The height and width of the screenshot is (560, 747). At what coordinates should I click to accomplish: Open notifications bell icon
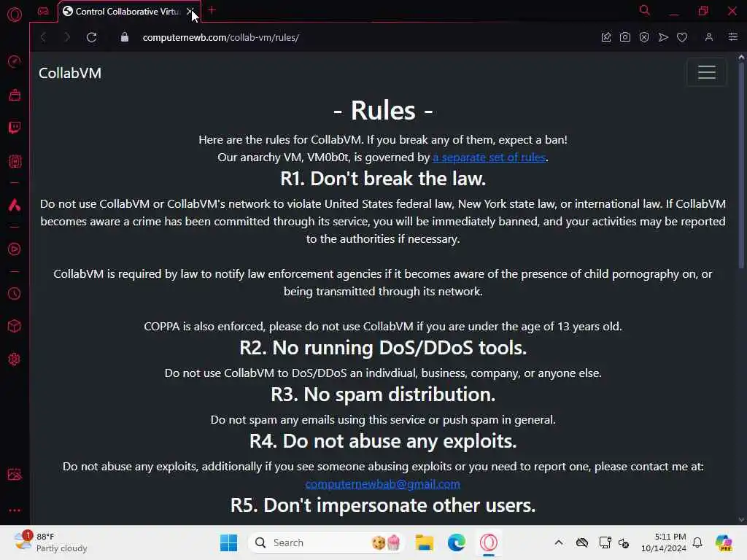pos(697,542)
